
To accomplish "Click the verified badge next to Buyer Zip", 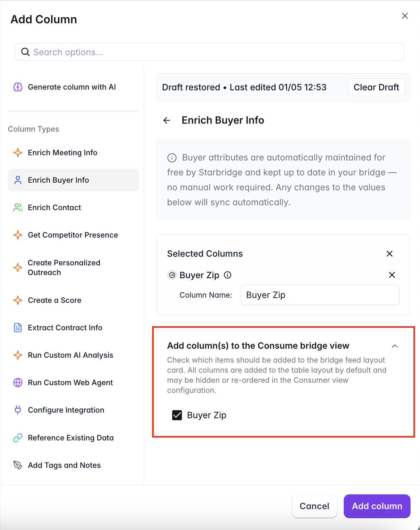I will 172,275.
